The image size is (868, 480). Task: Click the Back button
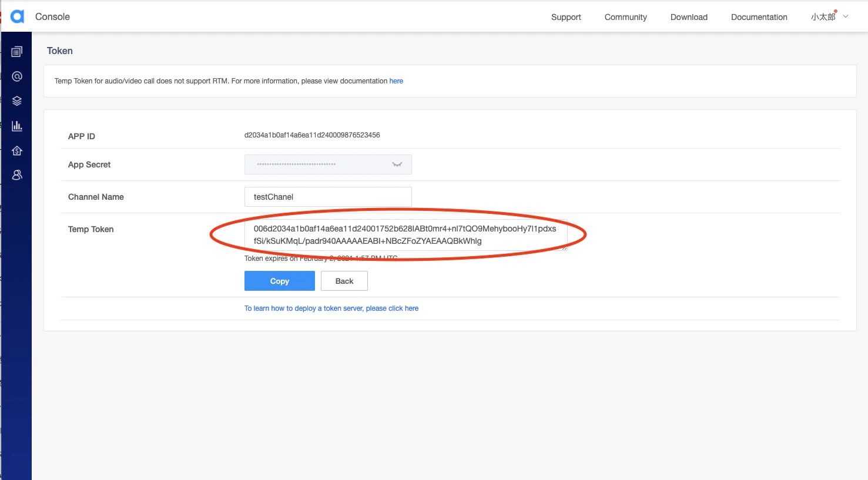344,281
